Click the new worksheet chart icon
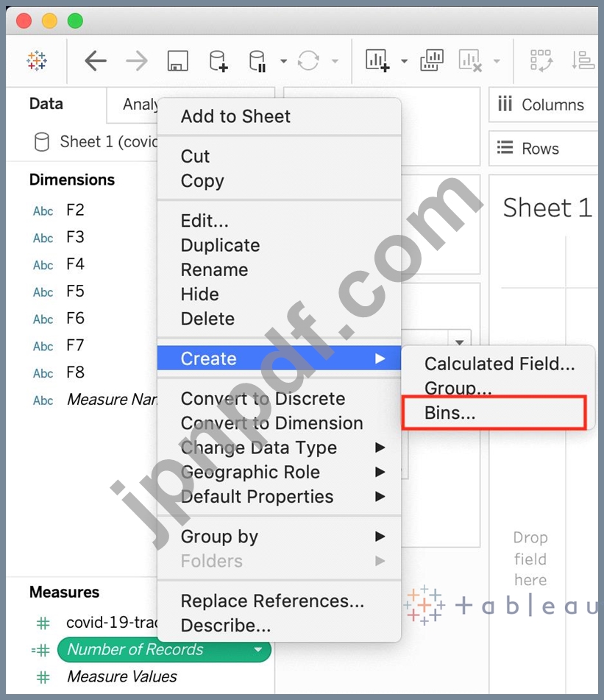Screen dimensions: 604x700 [x=377, y=60]
